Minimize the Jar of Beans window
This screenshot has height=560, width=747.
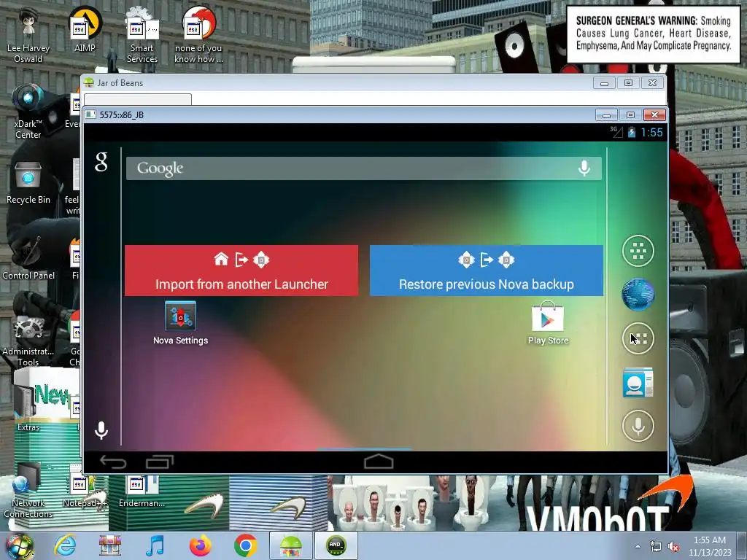(604, 83)
